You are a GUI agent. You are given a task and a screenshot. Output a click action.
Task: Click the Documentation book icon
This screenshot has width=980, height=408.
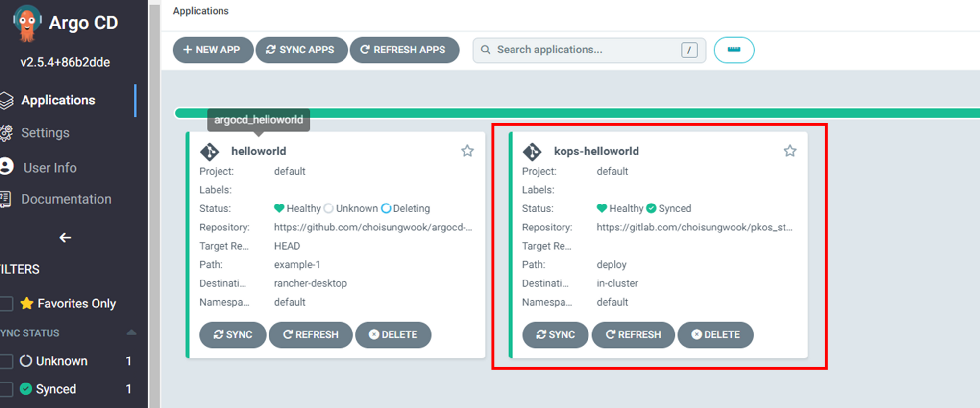[x=5, y=199]
